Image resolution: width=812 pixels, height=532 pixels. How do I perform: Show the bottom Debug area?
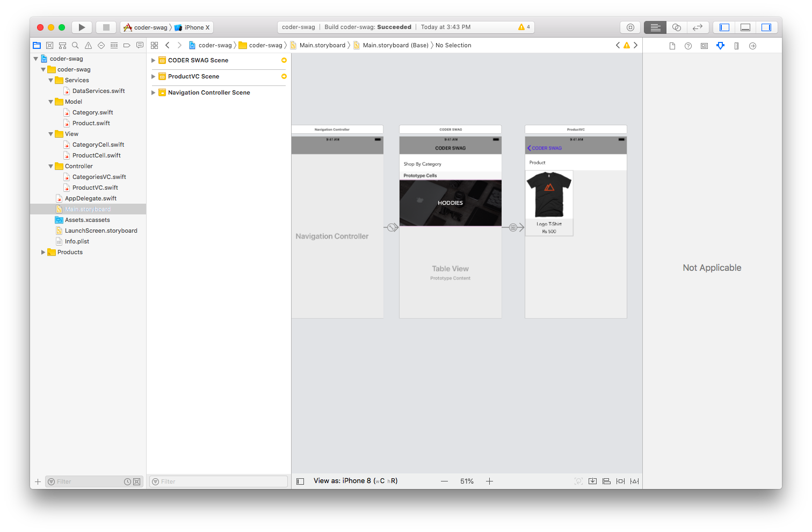(x=745, y=27)
